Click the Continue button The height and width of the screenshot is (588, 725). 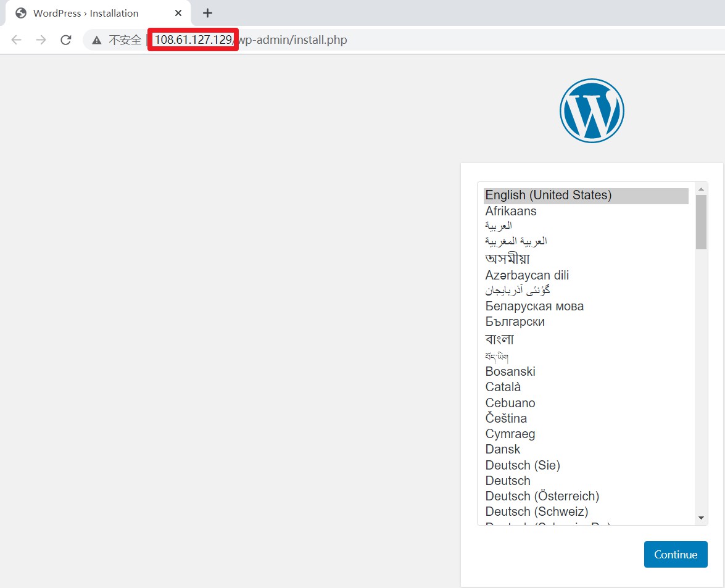(x=676, y=554)
